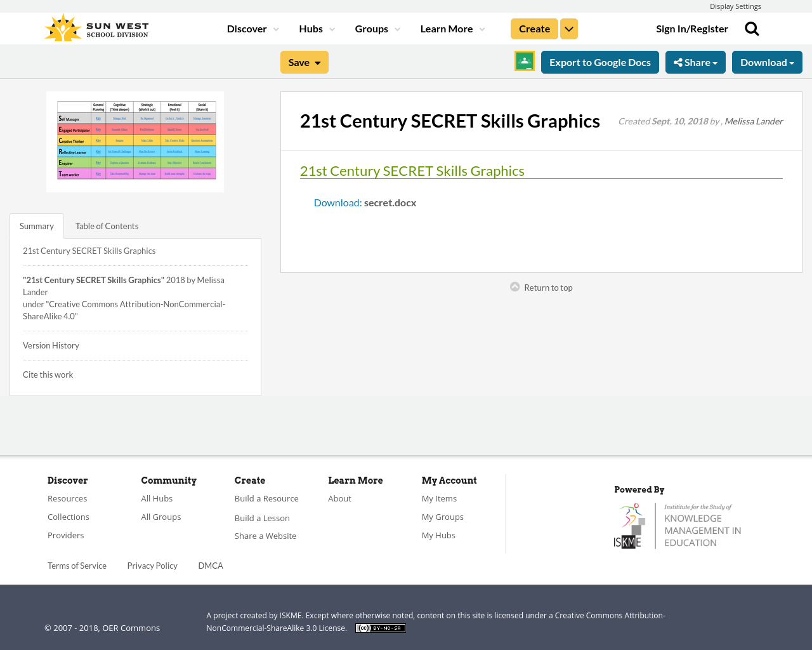Click Export to Google Docs
812x650 pixels.
click(599, 61)
